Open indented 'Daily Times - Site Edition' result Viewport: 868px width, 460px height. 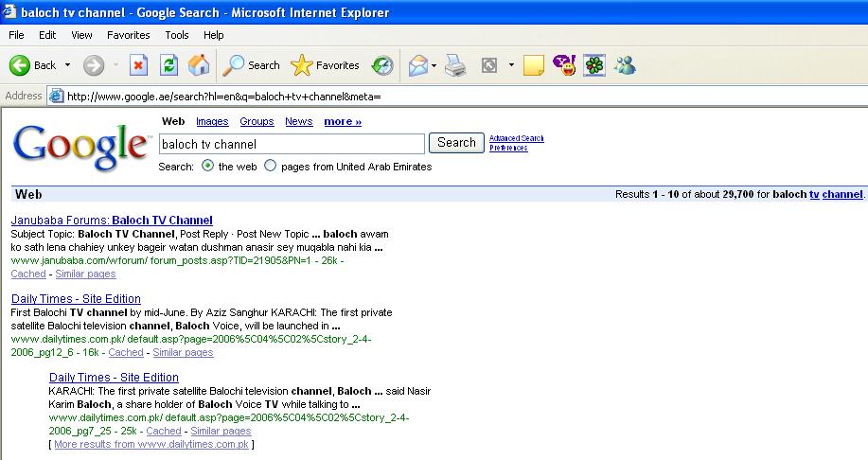click(114, 378)
